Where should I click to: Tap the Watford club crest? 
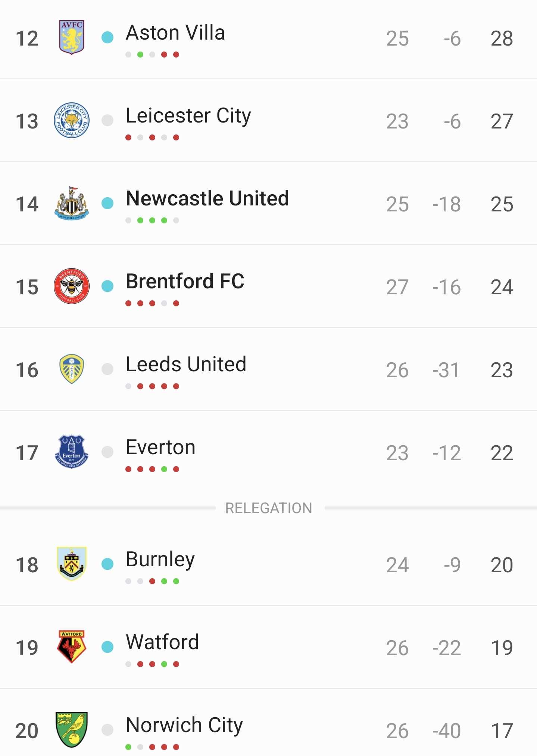[x=72, y=647]
